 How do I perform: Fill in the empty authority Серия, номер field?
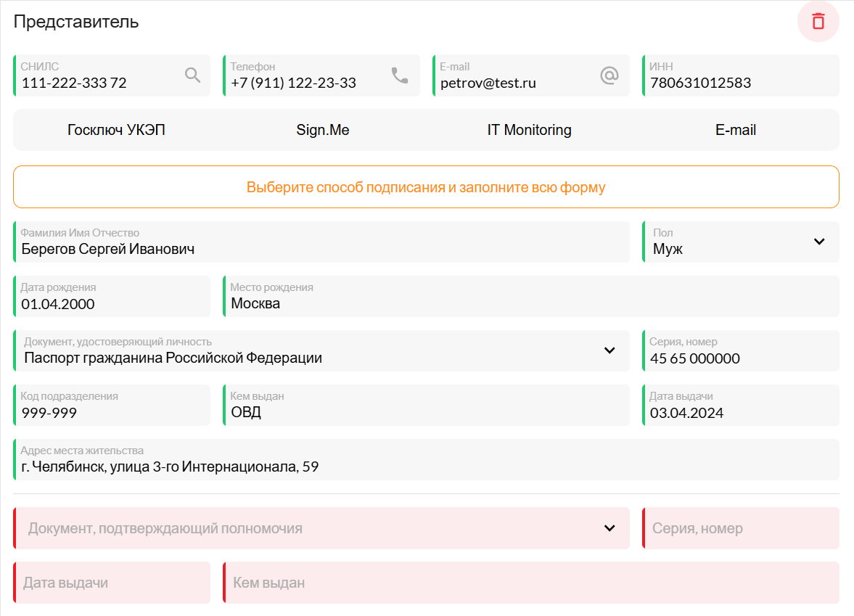pos(741,528)
